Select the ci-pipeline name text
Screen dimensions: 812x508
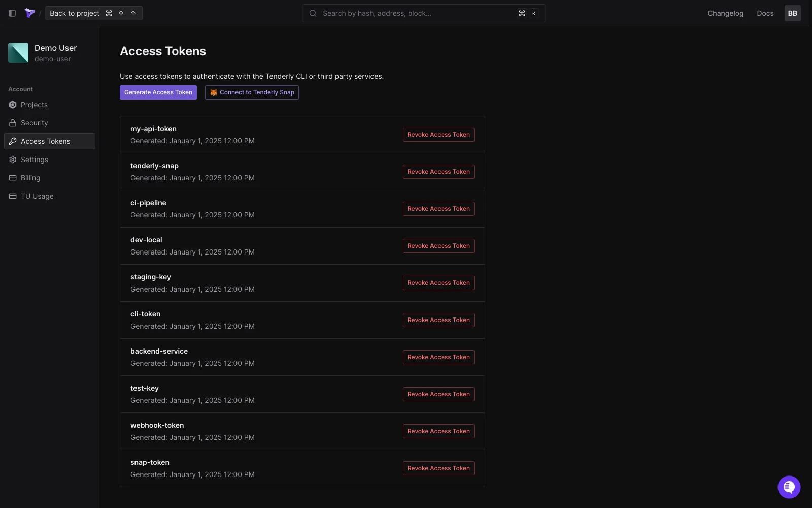click(x=148, y=203)
